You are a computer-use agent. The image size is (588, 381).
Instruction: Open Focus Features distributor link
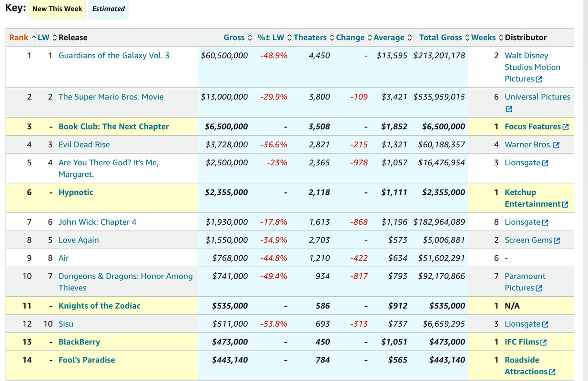click(x=533, y=127)
